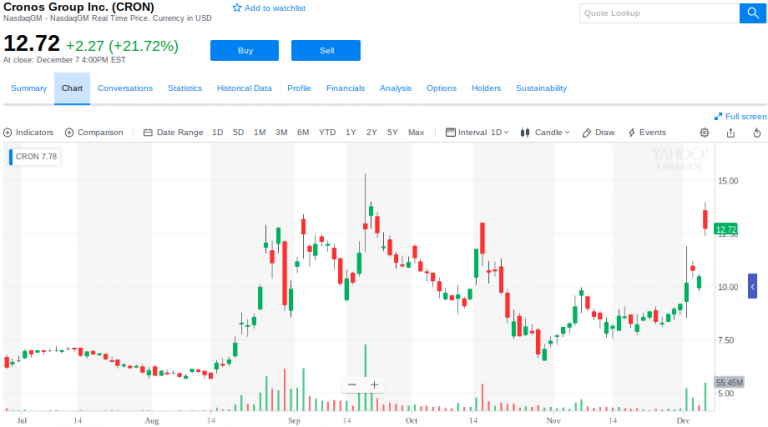Click the Draw pencil icon
The width and height of the screenshot is (768, 427).
[x=586, y=133]
